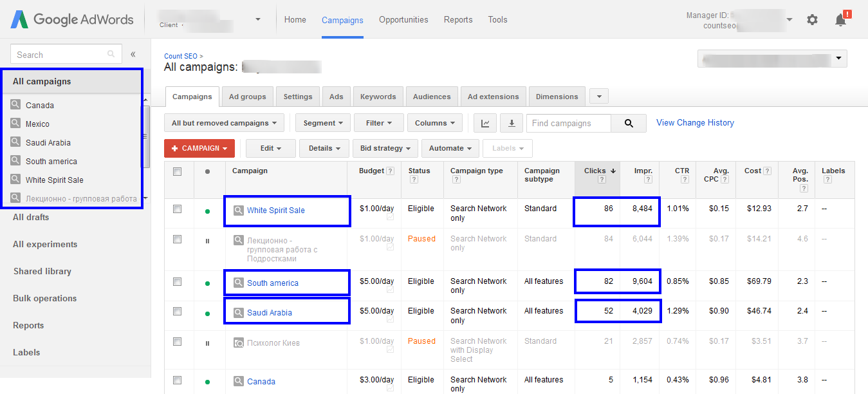Click the red + CAMPAIGN button
This screenshot has width=868, height=394.
point(199,148)
